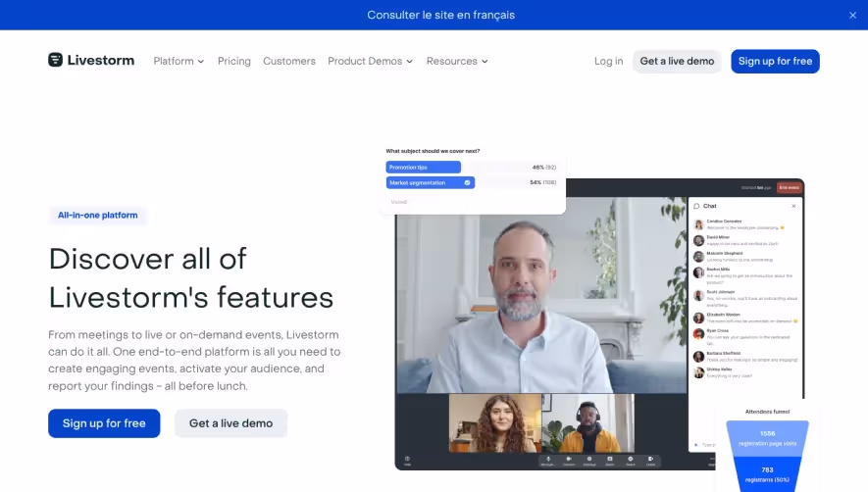
Task: Click the Livestorm logo icon
Action: [x=55, y=60]
